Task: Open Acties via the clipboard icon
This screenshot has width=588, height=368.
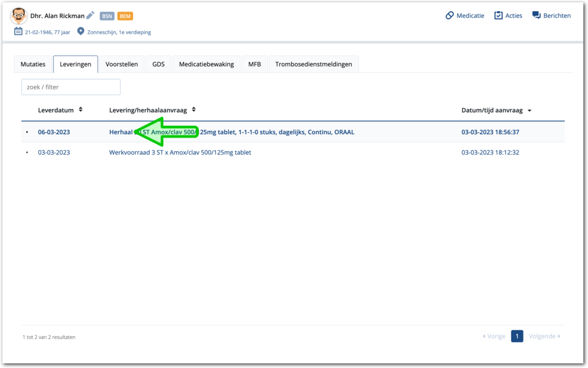Action: 499,16
